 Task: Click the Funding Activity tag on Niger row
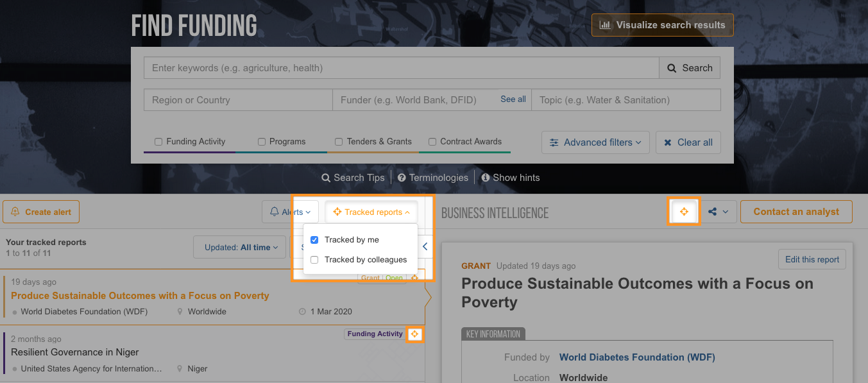[375, 334]
